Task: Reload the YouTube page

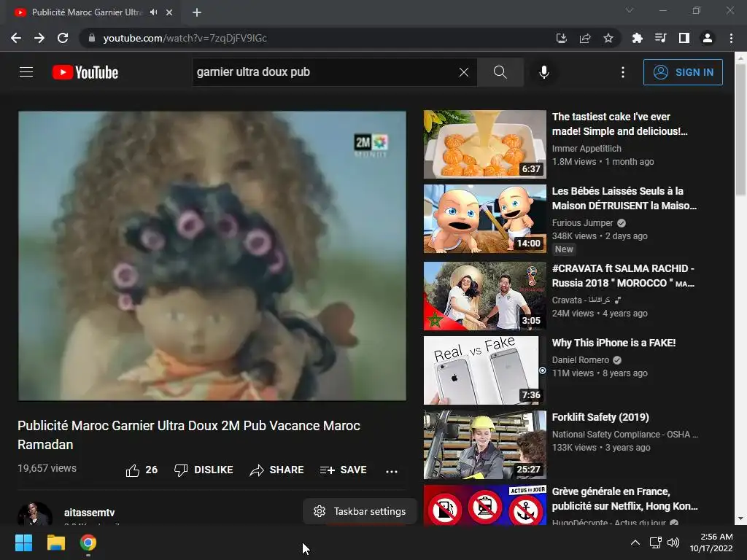Action: 63,38
